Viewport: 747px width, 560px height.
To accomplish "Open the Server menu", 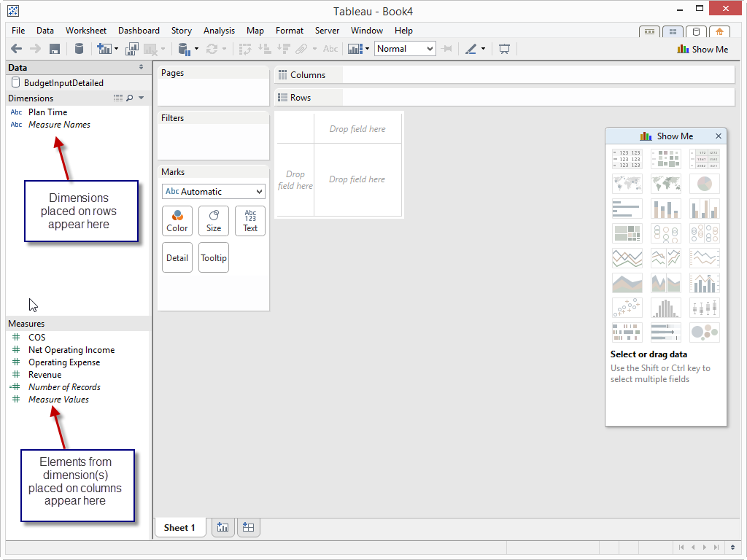I will click(x=327, y=31).
